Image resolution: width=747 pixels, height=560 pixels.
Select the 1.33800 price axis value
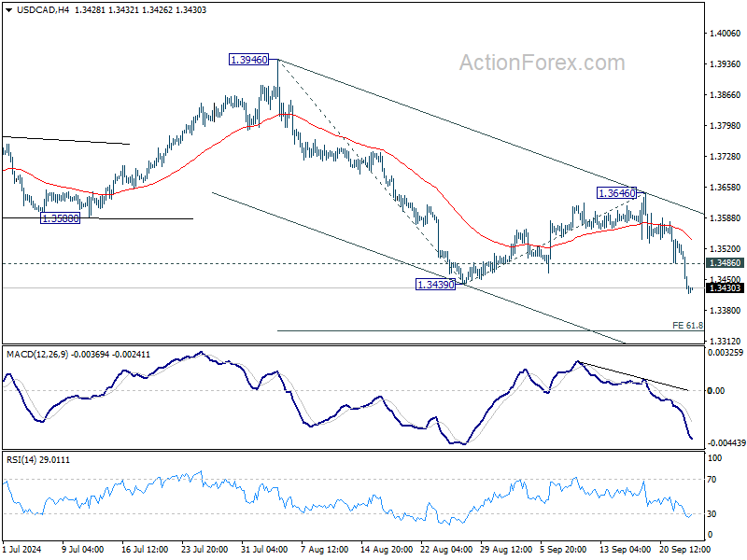(x=726, y=310)
